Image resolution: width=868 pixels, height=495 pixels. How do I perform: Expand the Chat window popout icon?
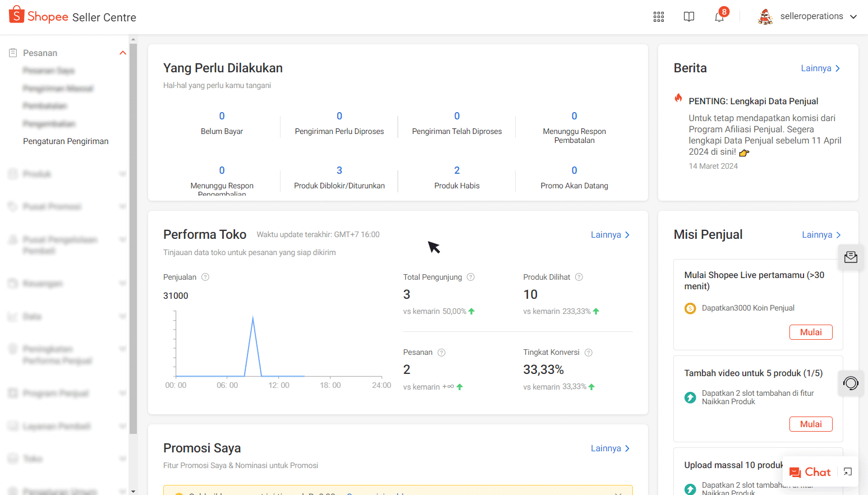pos(848,472)
